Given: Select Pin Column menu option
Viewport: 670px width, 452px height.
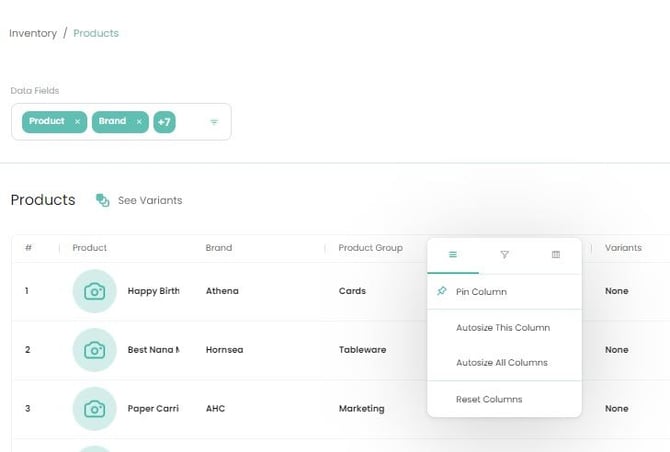Looking at the screenshot, I should pos(481,292).
